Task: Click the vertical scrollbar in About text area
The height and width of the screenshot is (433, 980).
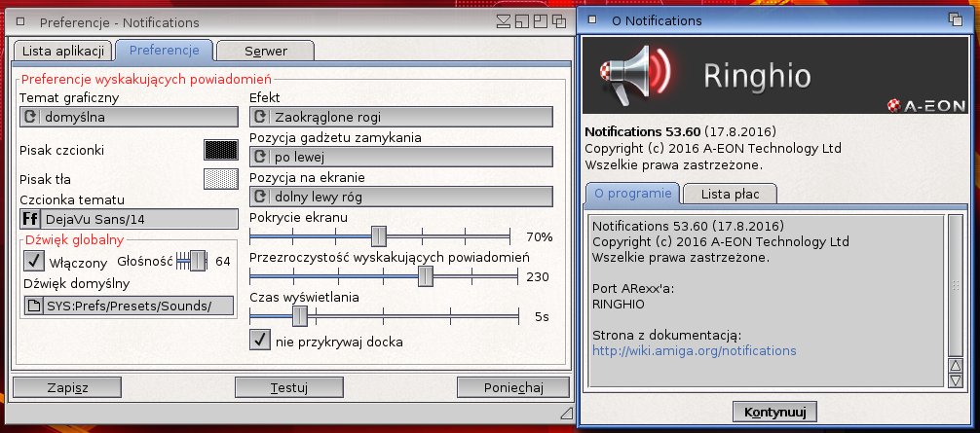Action: coord(955,285)
